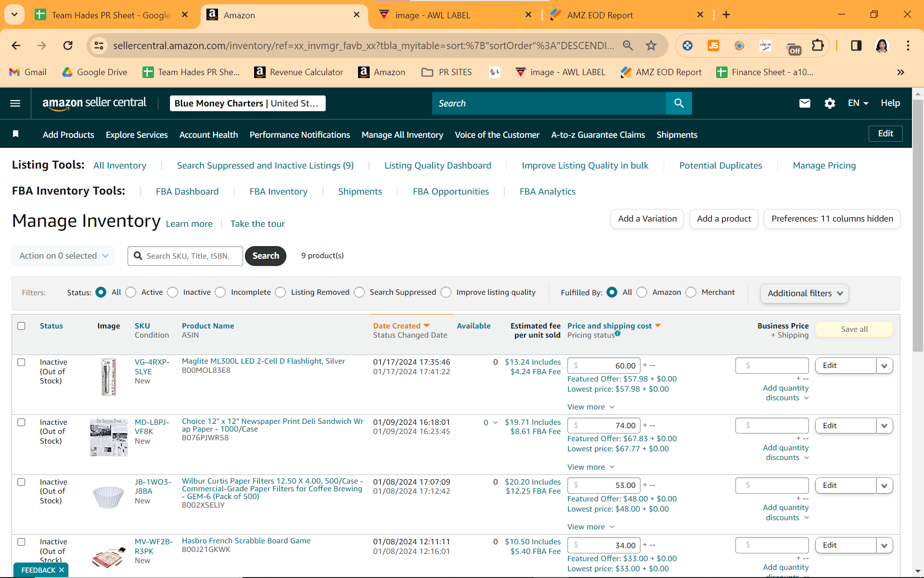Open Manage All Inventory in navigation
This screenshot has height=578, width=924.
(402, 135)
